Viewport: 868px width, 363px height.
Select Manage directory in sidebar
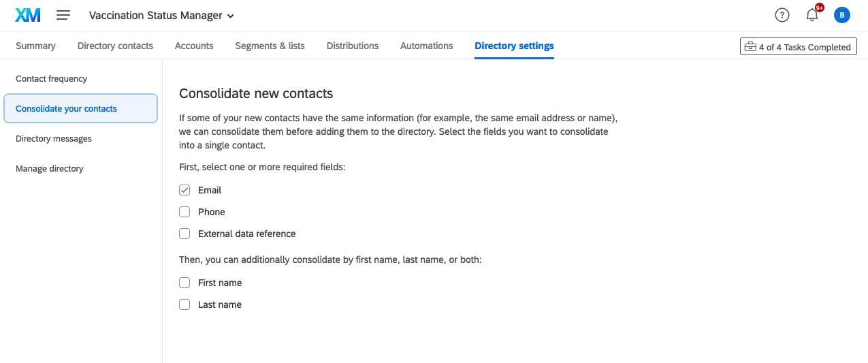[50, 169]
